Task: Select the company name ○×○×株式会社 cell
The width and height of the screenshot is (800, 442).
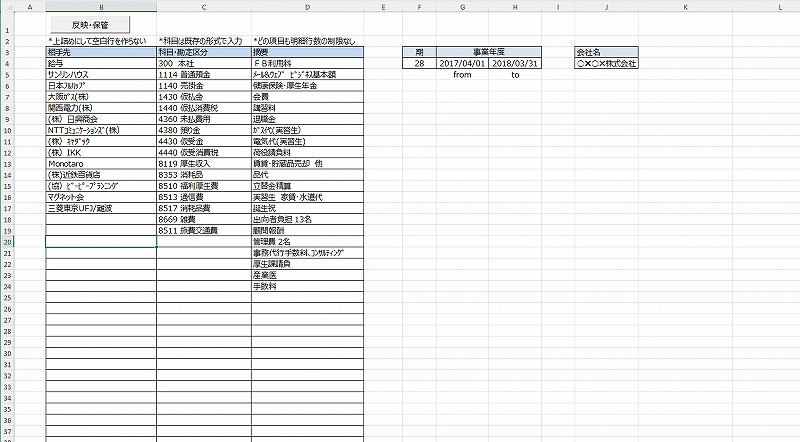Action: click(606, 63)
